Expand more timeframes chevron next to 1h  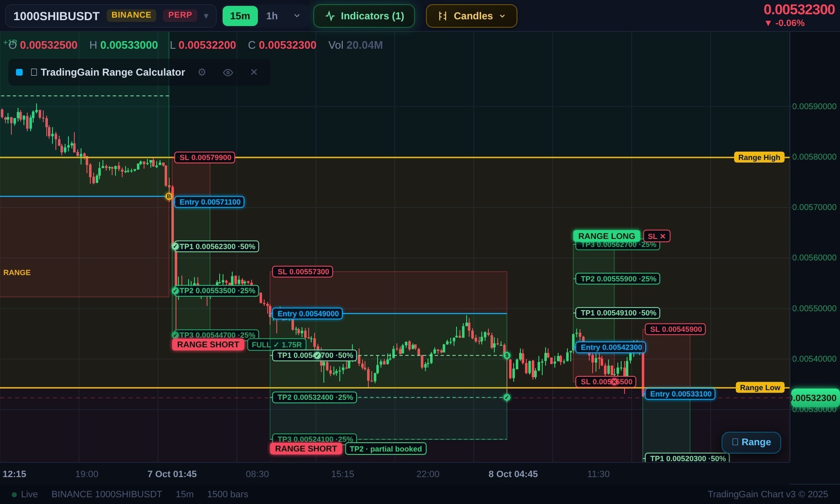[x=297, y=16]
